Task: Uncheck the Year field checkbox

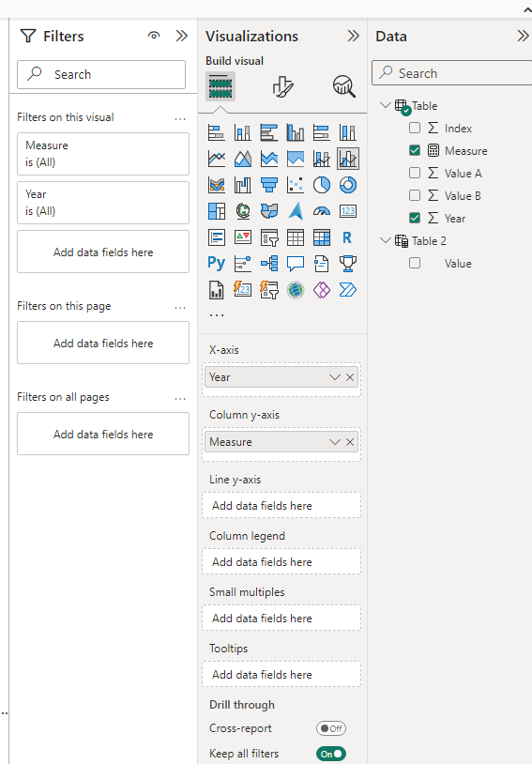Action: coord(415,219)
